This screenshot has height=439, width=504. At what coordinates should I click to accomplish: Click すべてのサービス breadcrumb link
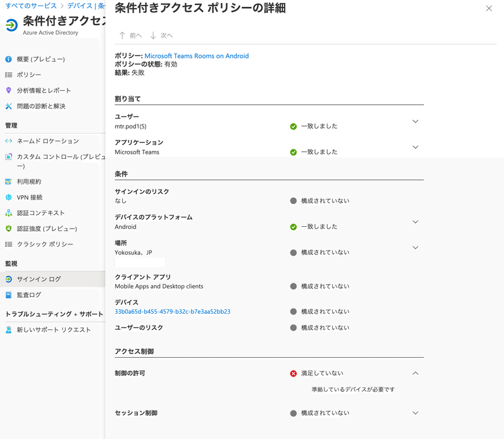31,6
